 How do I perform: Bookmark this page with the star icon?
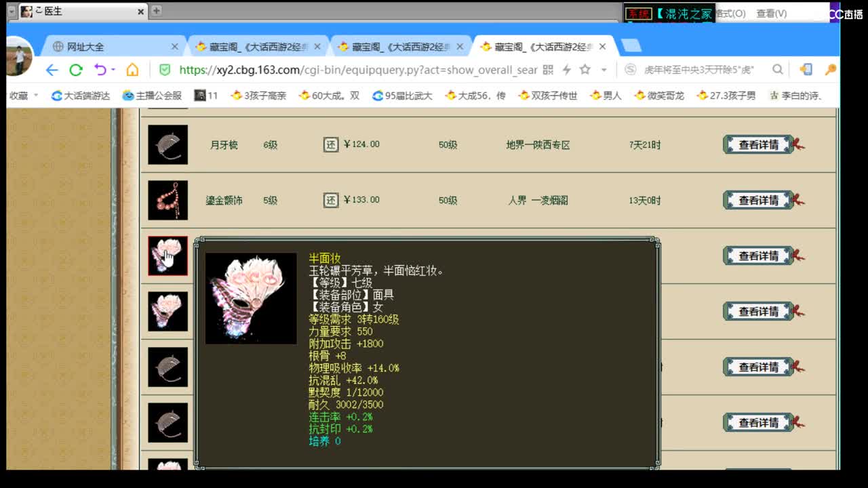(585, 69)
